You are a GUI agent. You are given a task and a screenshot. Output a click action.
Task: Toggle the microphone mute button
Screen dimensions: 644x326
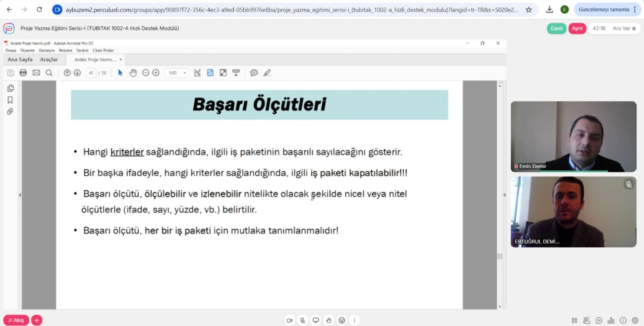click(303, 320)
